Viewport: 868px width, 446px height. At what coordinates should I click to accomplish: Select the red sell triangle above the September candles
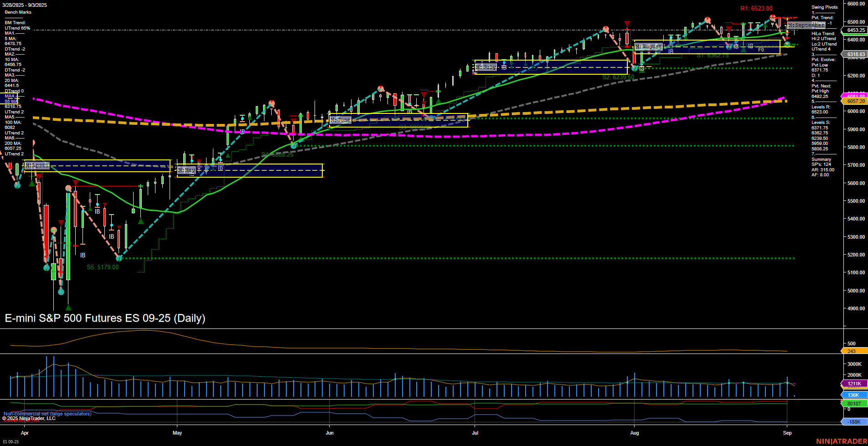coord(787,20)
